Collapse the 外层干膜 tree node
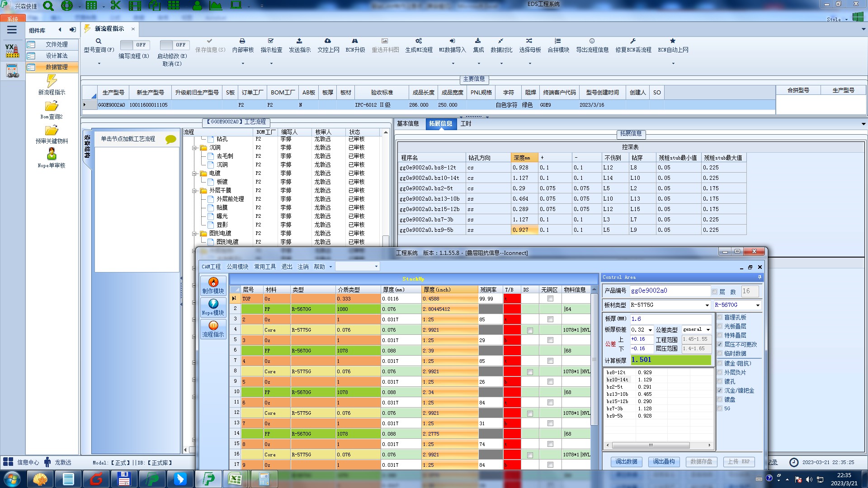 click(195, 191)
